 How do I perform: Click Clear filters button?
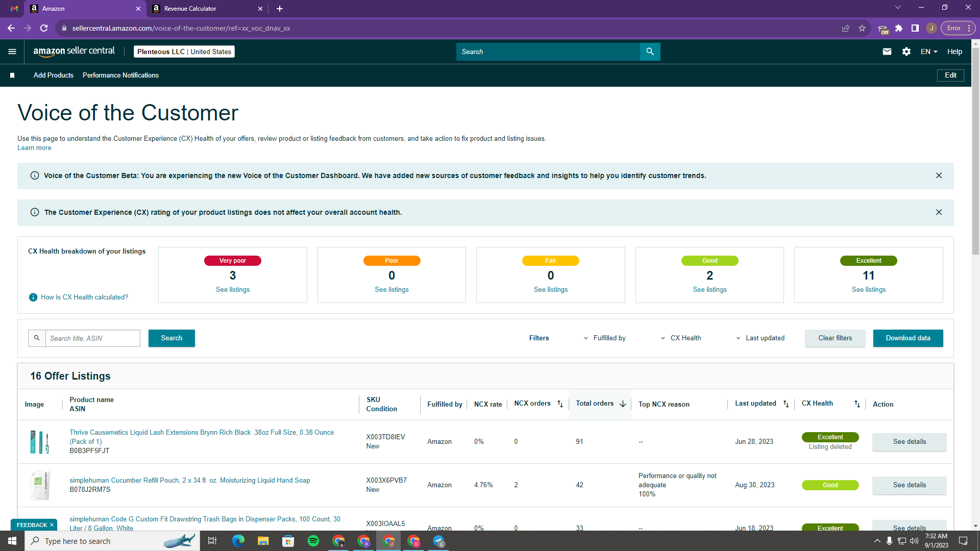(835, 338)
